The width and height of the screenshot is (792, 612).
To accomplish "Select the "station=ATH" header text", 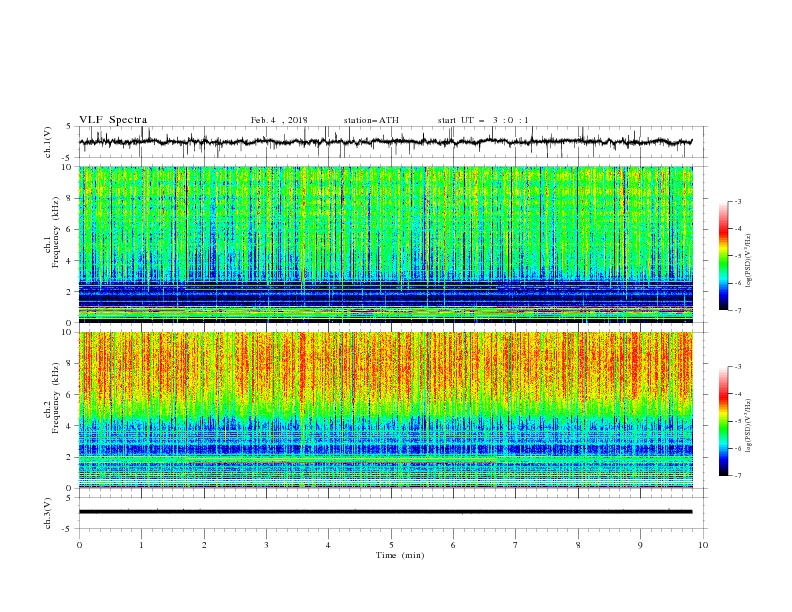I will pyautogui.click(x=371, y=120).
